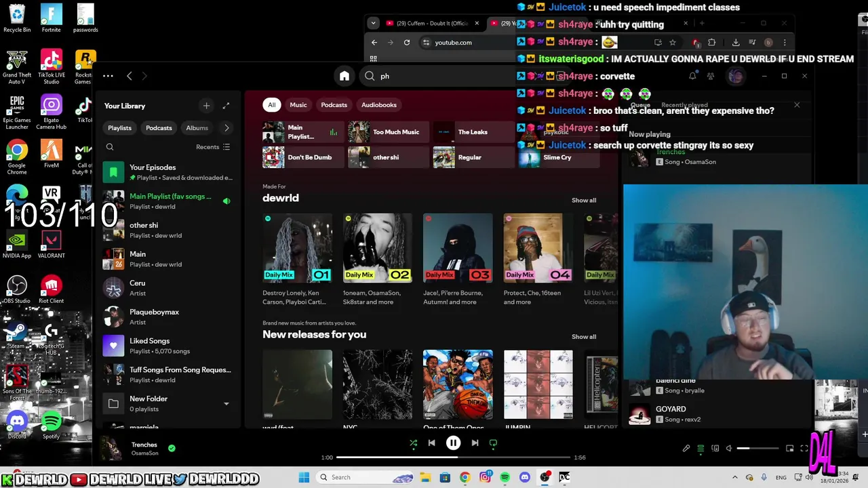The width and height of the screenshot is (868, 488).
Task: Open Chrome extensions puzzle icon
Action: tap(711, 42)
